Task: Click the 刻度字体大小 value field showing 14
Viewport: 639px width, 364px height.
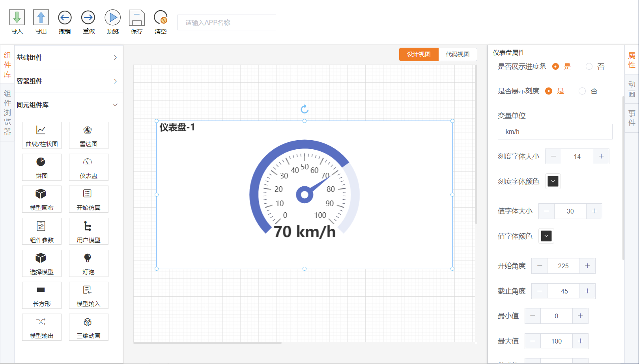Action: click(577, 156)
